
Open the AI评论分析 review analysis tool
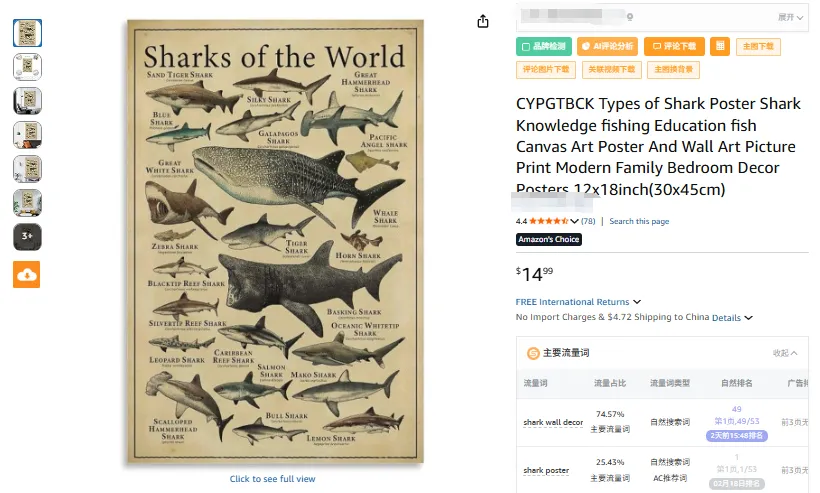pos(607,46)
